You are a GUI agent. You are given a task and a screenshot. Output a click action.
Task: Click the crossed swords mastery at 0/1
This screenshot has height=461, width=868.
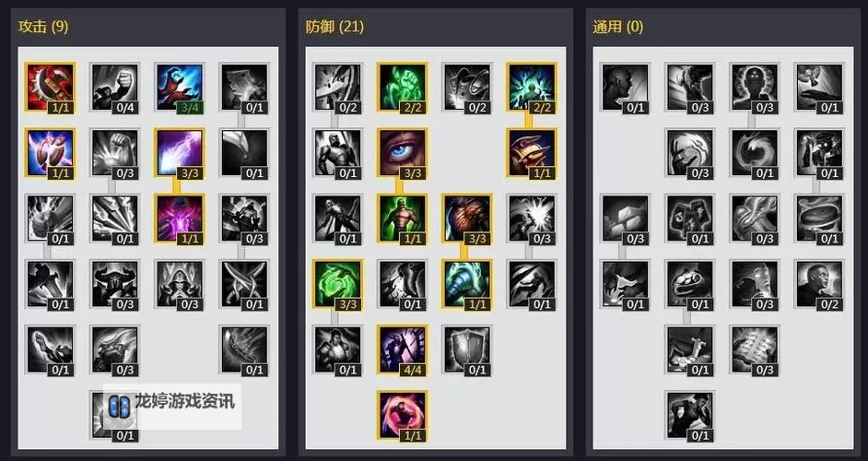(244, 284)
